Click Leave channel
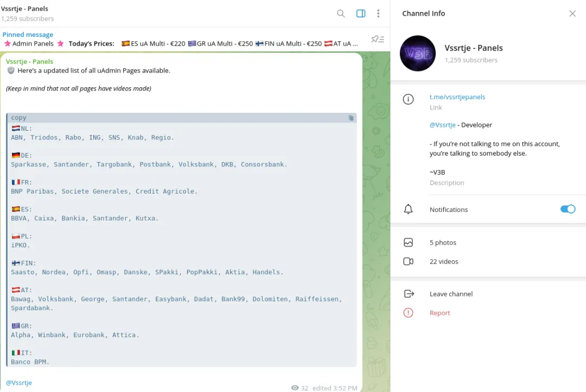 pos(451,294)
